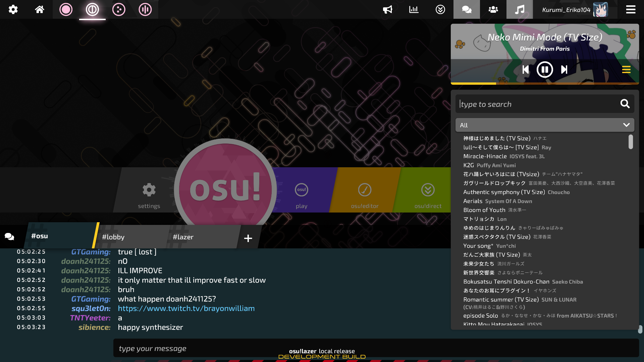Click chat bubbles icon beside tabs
Viewport: 644px width, 362px height.
coord(9,237)
